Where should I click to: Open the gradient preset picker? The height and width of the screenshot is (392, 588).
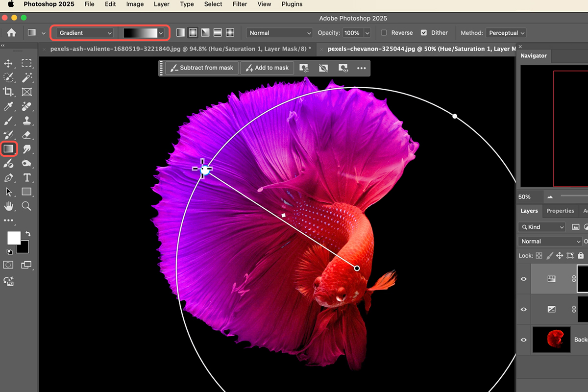[x=161, y=32]
